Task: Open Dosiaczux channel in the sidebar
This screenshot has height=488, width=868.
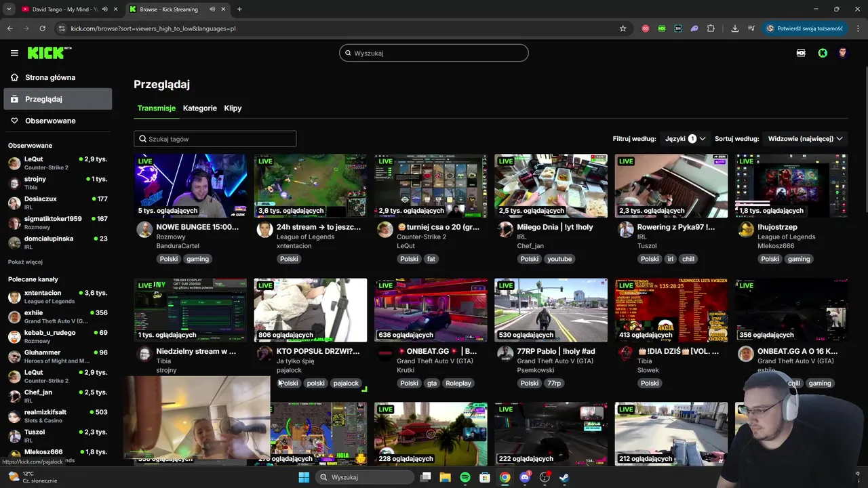Action: point(58,203)
